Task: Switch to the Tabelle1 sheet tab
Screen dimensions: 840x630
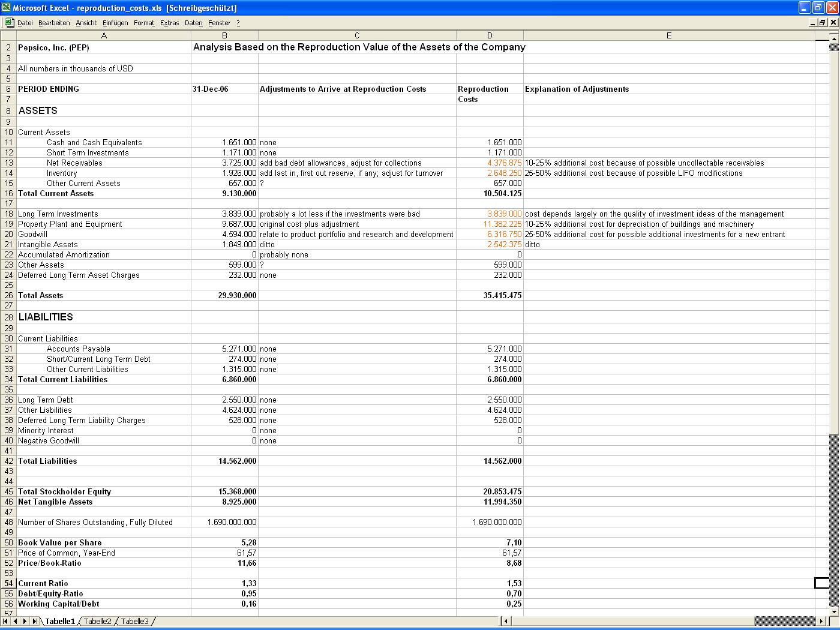Action: [60, 621]
